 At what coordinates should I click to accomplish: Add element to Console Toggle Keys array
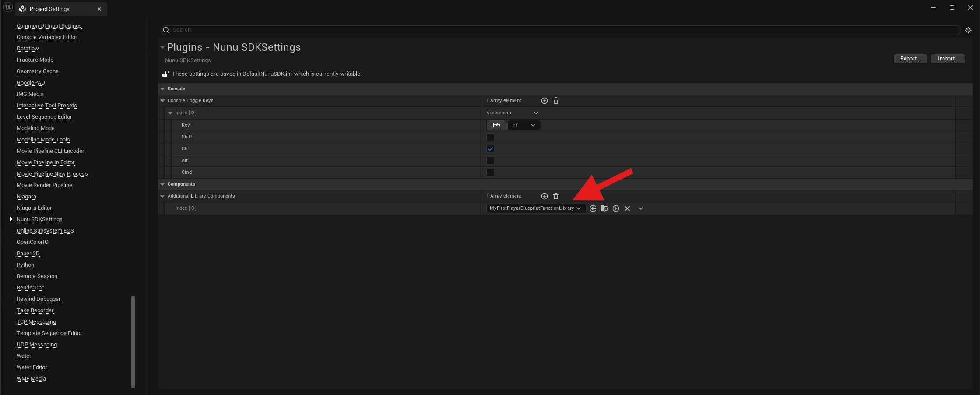[x=544, y=101]
